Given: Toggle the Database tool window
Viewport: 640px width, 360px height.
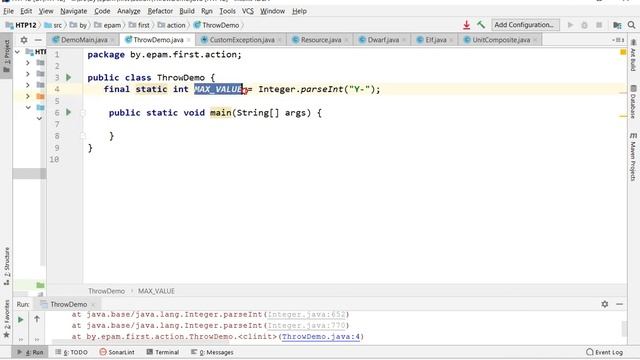Looking at the screenshot, I should click(633, 102).
